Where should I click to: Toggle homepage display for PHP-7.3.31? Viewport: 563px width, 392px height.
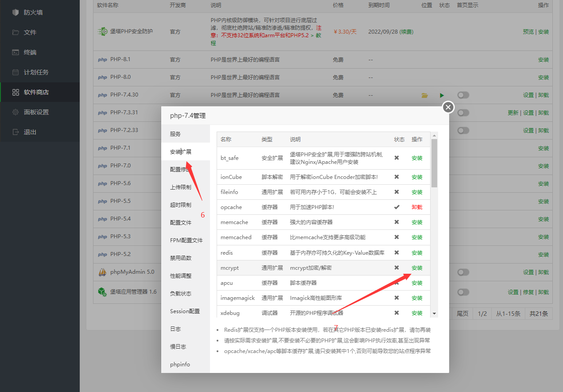click(463, 113)
